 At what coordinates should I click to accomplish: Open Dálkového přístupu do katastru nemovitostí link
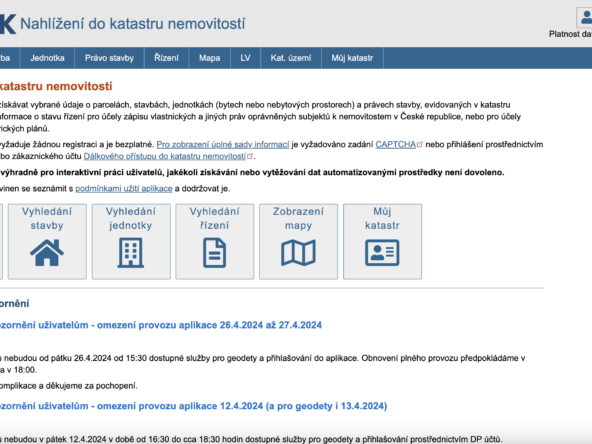click(x=165, y=156)
